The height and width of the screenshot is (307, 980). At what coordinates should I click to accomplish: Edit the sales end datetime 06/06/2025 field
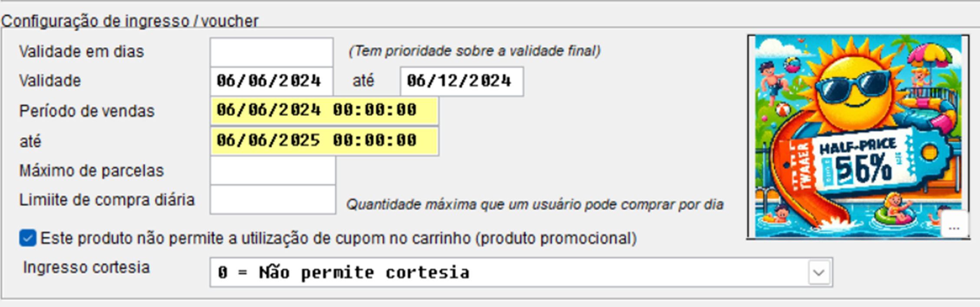[324, 141]
